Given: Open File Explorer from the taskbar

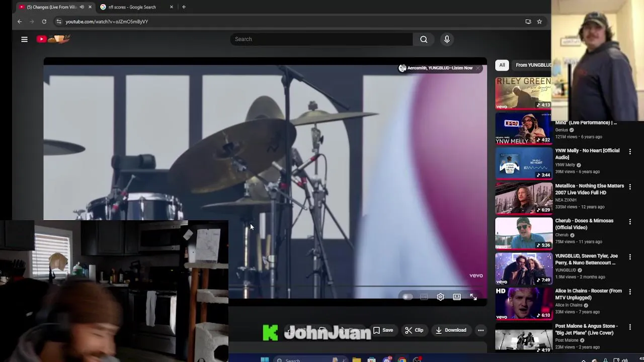Looking at the screenshot, I should [356, 359].
